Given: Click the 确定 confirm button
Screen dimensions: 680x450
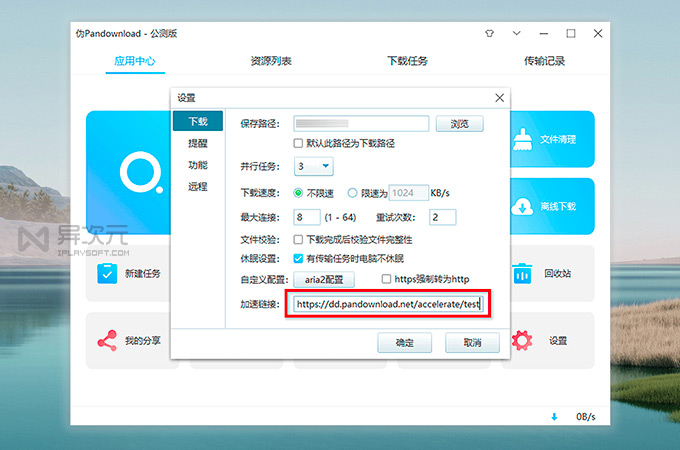Looking at the screenshot, I should pyautogui.click(x=405, y=342).
